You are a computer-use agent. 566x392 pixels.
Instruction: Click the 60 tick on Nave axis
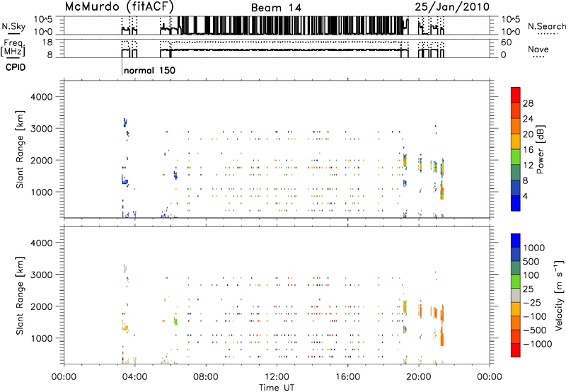[506, 42]
